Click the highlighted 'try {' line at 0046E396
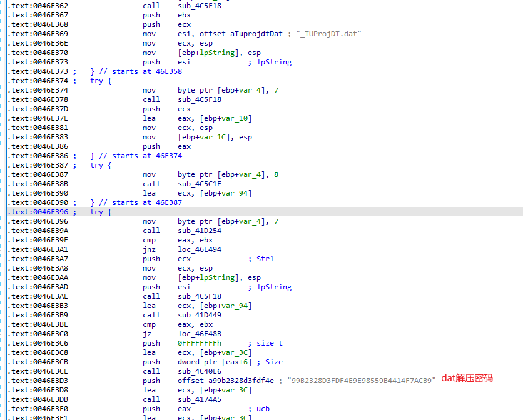This screenshot has height=420, width=523. (x=101, y=212)
